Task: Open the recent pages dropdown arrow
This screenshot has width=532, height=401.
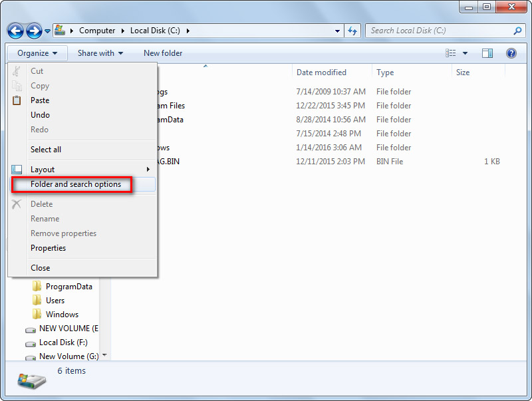Action: [48, 31]
